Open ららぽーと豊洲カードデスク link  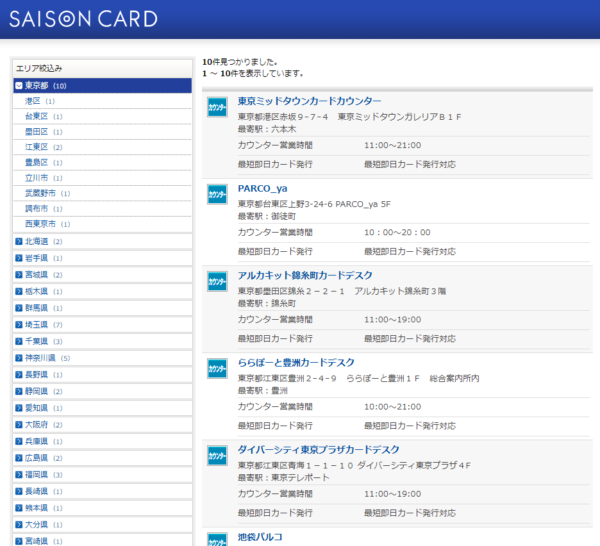(x=296, y=363)
